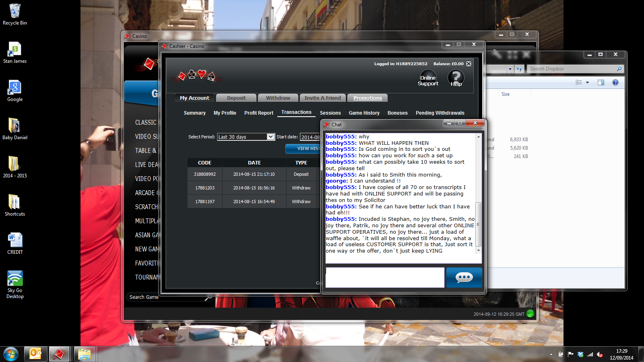Click the power battery tray icon
644x362 pixels.
click(561, 354)
